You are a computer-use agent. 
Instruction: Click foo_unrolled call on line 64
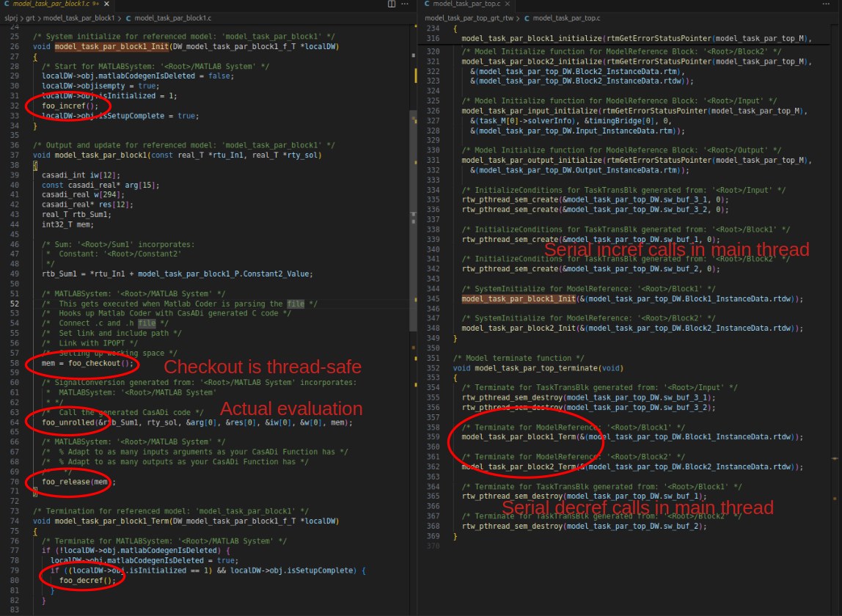(68, 422)
